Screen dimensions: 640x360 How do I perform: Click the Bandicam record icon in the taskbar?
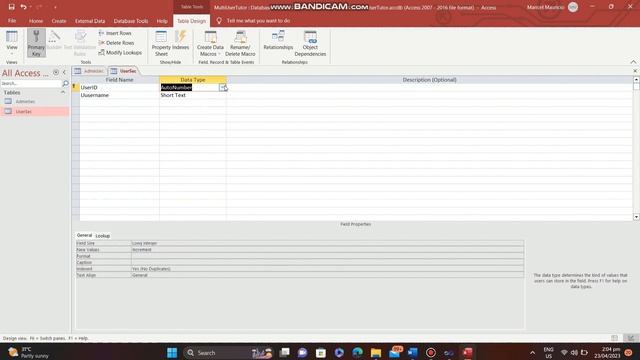(431, 353)
